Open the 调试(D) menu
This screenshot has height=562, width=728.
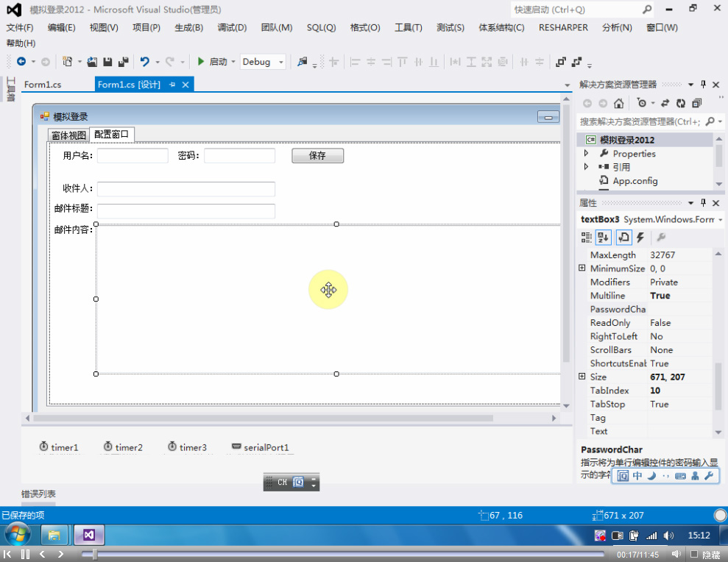tap(232, 28)
